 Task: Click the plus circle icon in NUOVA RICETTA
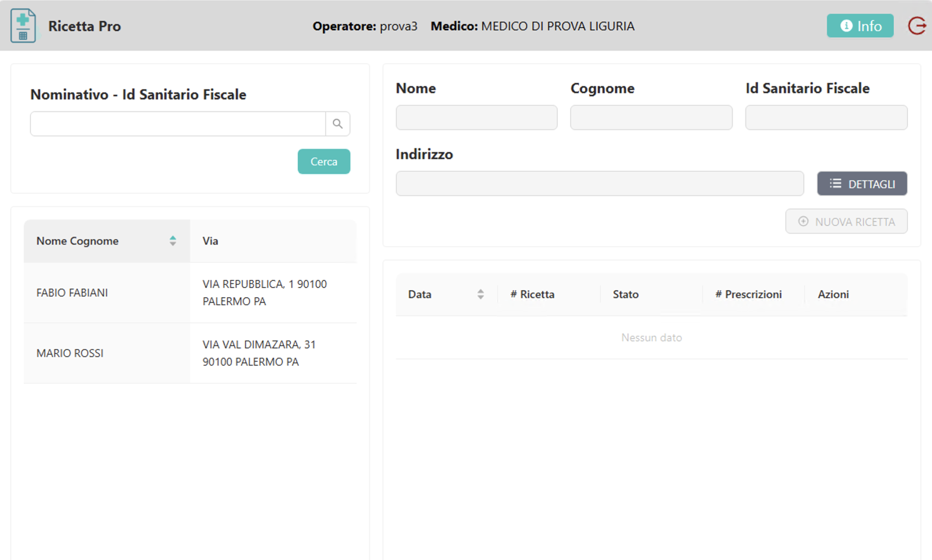click(803, 221)
